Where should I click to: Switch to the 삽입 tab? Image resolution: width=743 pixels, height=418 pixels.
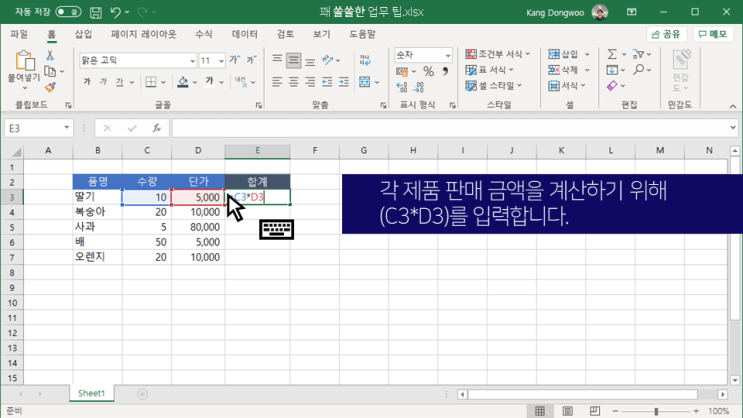(83, 34)
